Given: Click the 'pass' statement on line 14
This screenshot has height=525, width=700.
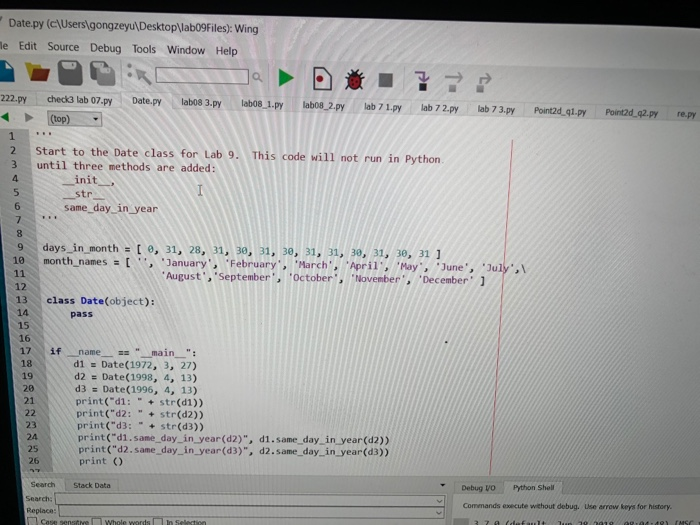Looking at the screenshot, I should 81,314.
